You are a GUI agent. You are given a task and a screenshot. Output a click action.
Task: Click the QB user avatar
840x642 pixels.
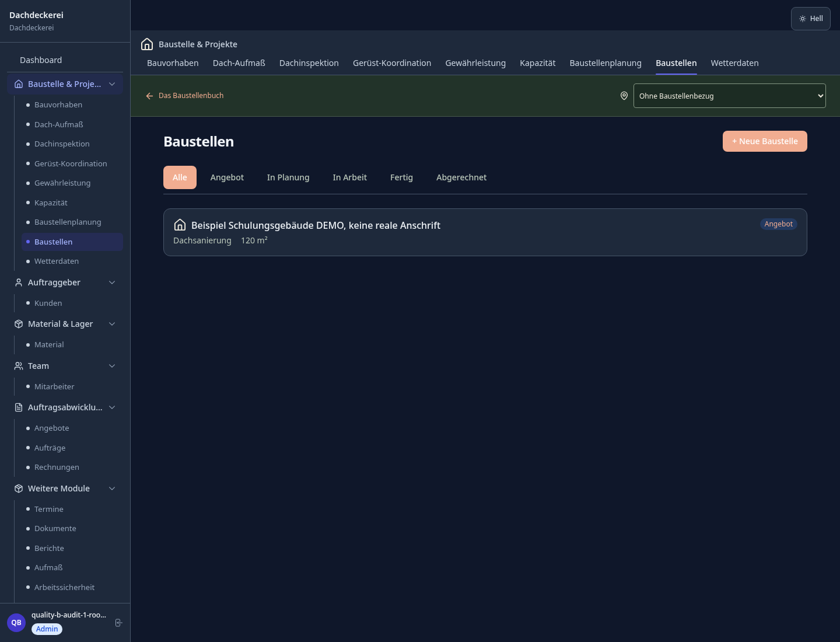click(16, 623)
